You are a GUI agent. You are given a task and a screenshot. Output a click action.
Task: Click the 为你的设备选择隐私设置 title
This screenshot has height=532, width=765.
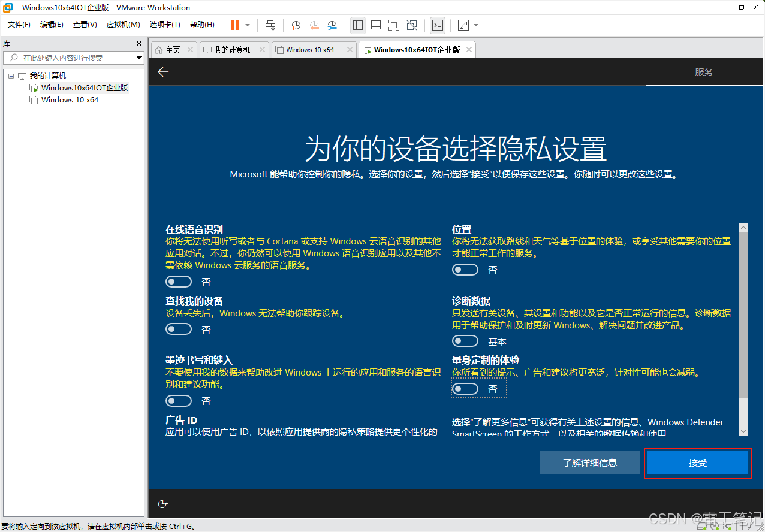tap(456, 148)
